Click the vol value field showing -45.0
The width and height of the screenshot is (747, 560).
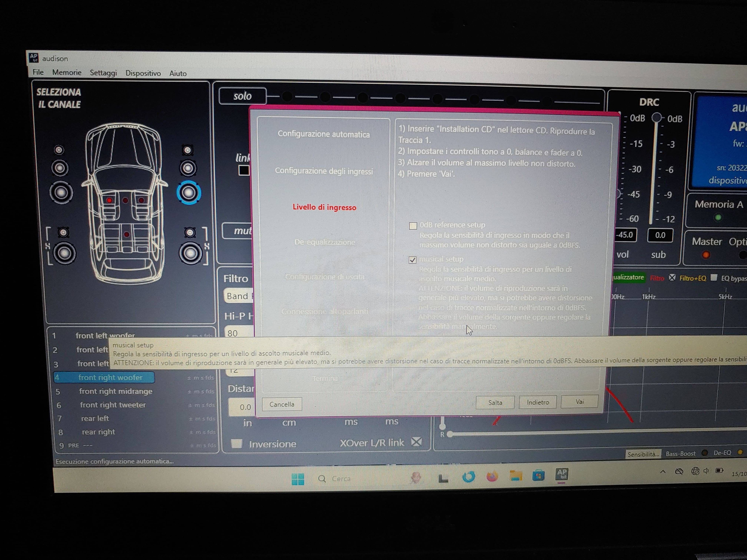coord(625,235)
